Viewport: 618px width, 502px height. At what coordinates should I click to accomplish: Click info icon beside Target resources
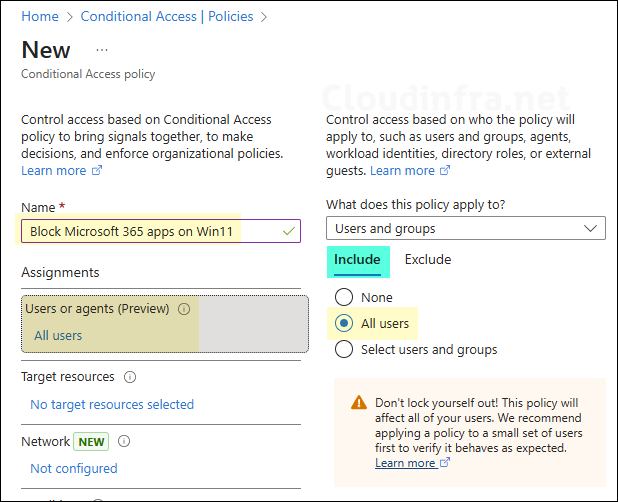(x=131, y=377)
